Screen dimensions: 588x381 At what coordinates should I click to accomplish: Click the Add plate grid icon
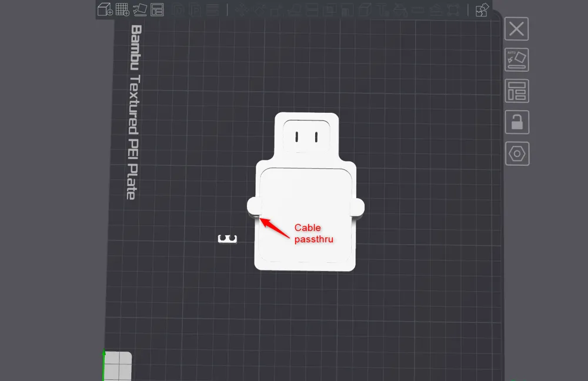tap(122, 9)
